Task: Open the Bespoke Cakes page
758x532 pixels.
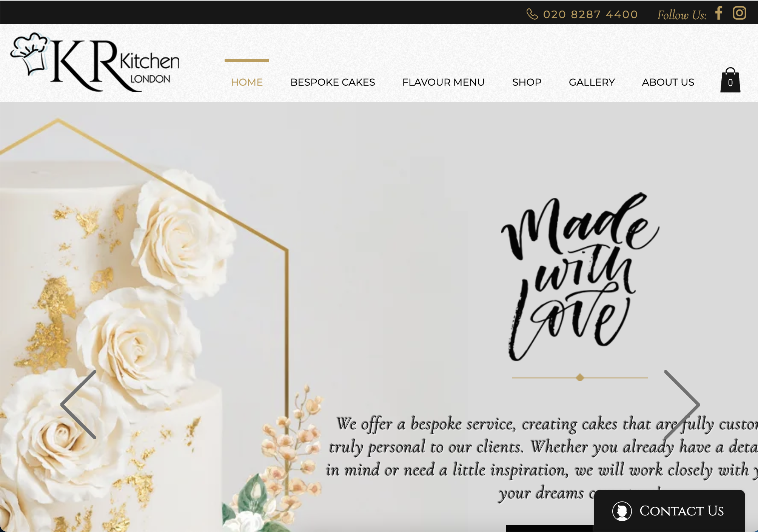Action: tap(333, 82)
